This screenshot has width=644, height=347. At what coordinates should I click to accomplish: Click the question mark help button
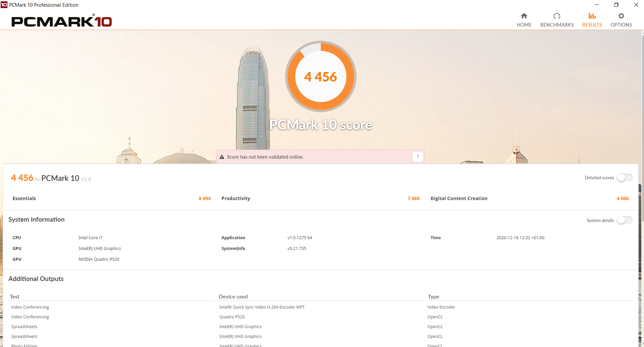pyautogui.click(x=418, y=157)
